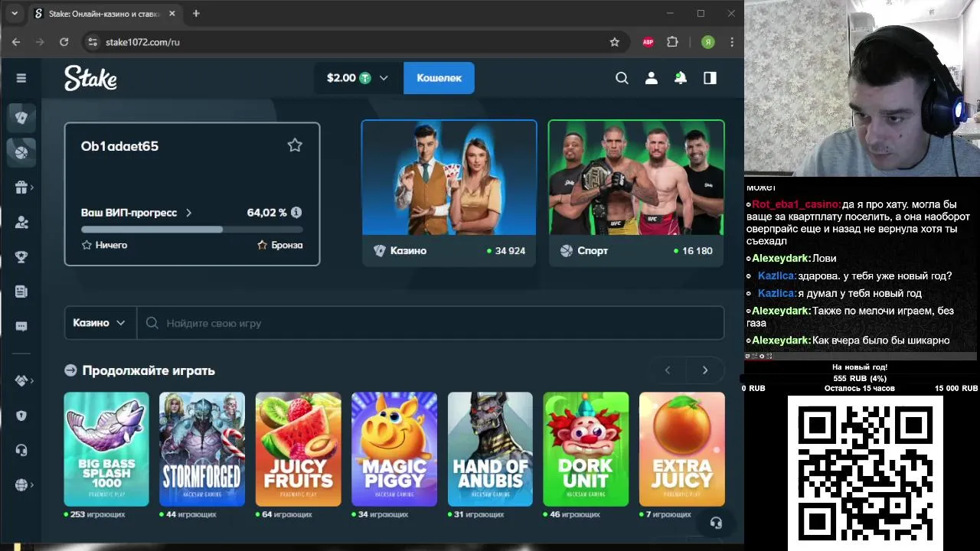The width and height of the screenshot is (980, 551).
Task: Open the live support headset icon in sidebar
Action: pyautogui.click(x=21, y=450)
